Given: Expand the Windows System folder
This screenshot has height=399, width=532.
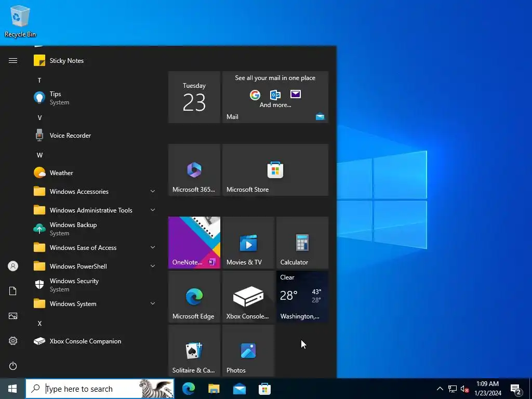Looking at the screenshot, I should point(95,303).
